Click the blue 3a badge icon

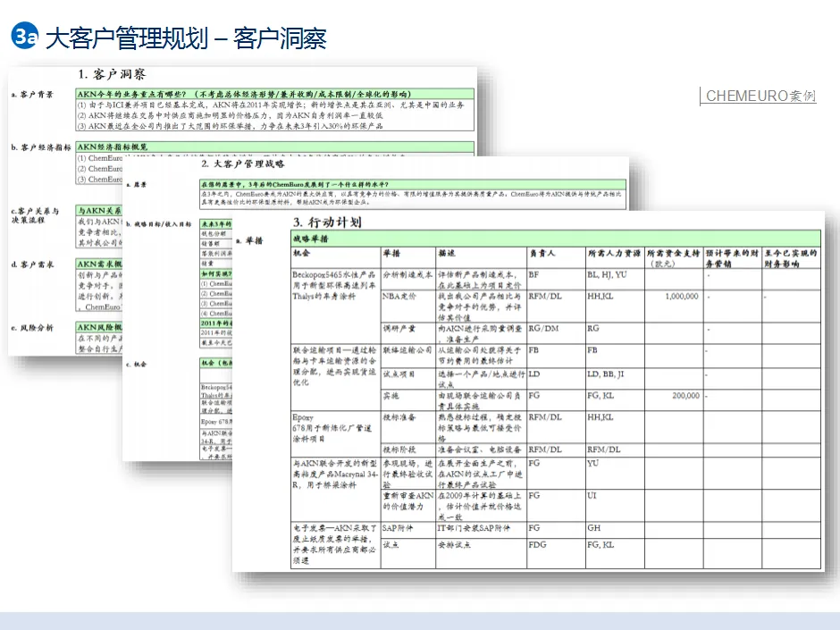pos(25,36)
